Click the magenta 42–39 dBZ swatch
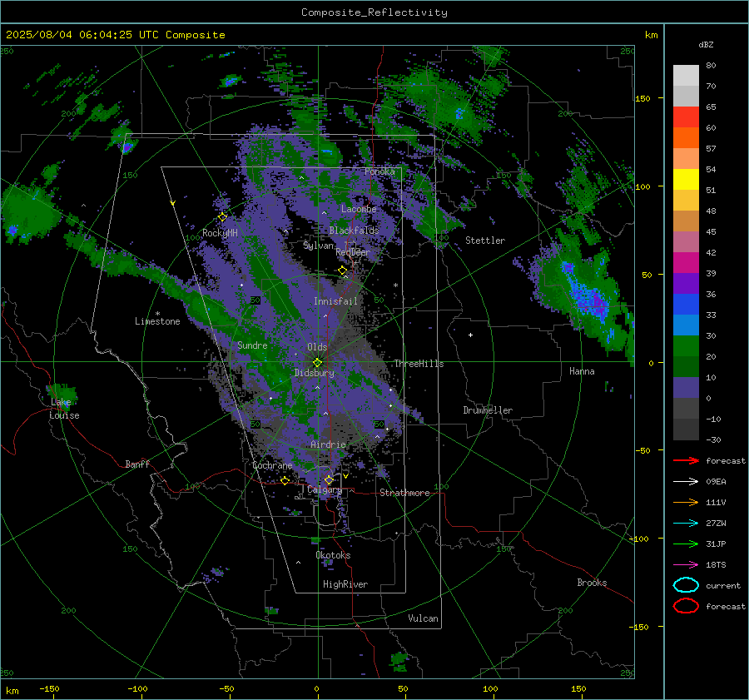This screenshot has width=749, height=700. coord(686,263)
